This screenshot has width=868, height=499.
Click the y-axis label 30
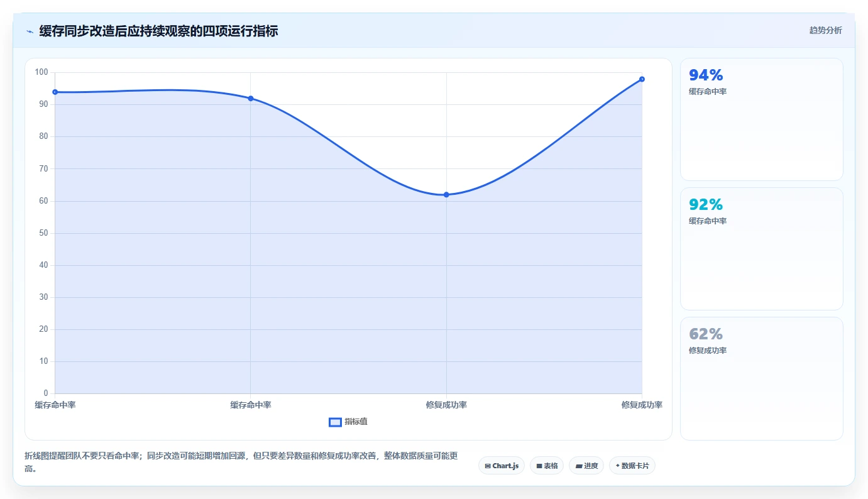coord(44,297)
